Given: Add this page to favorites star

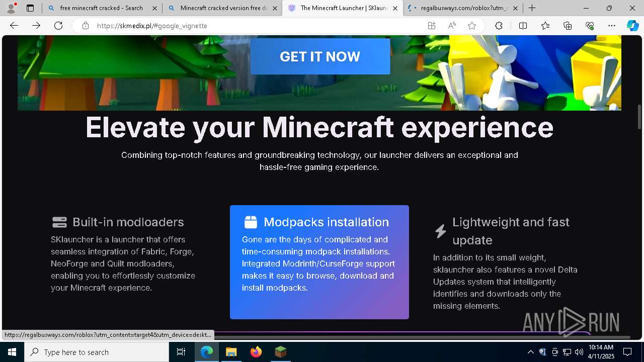Looking at the screenshot, I should [x=472, y=26].
